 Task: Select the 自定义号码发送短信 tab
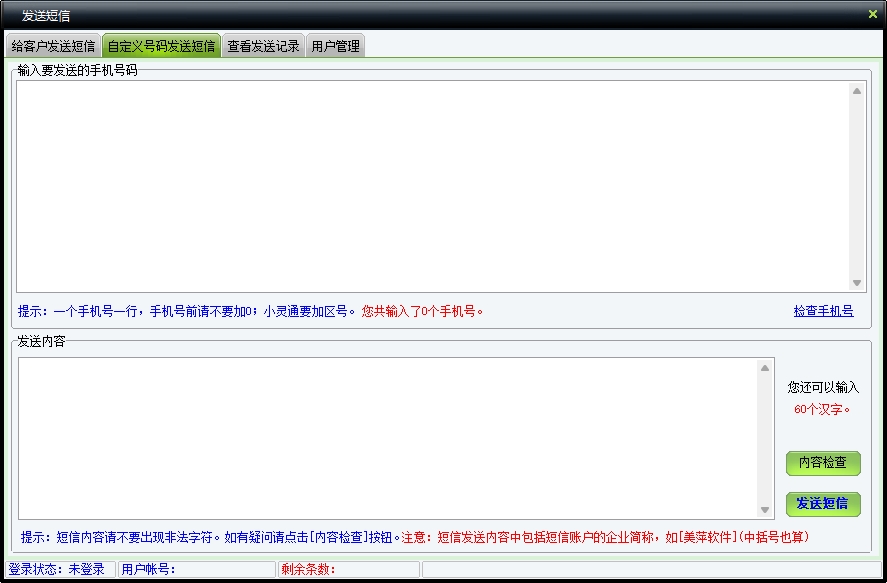(161, 46)
